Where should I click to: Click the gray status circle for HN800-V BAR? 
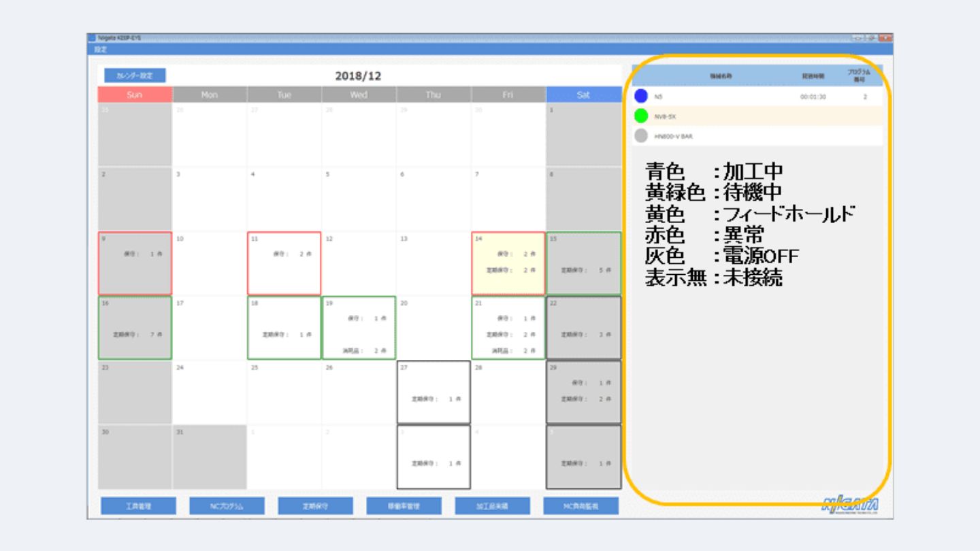(x=641, y=136)
